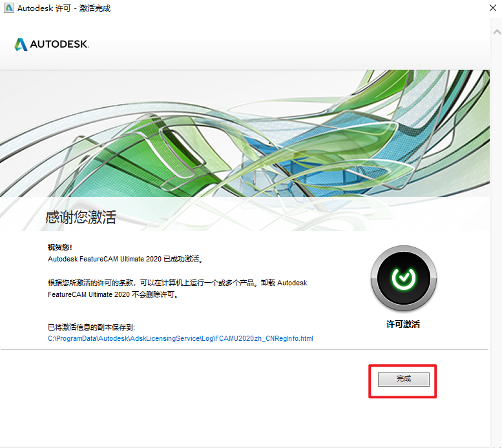Viewport: 502px width, 448px height.
Task: Click the scrollbar down arrow at bottom
Action: (497, 446)
